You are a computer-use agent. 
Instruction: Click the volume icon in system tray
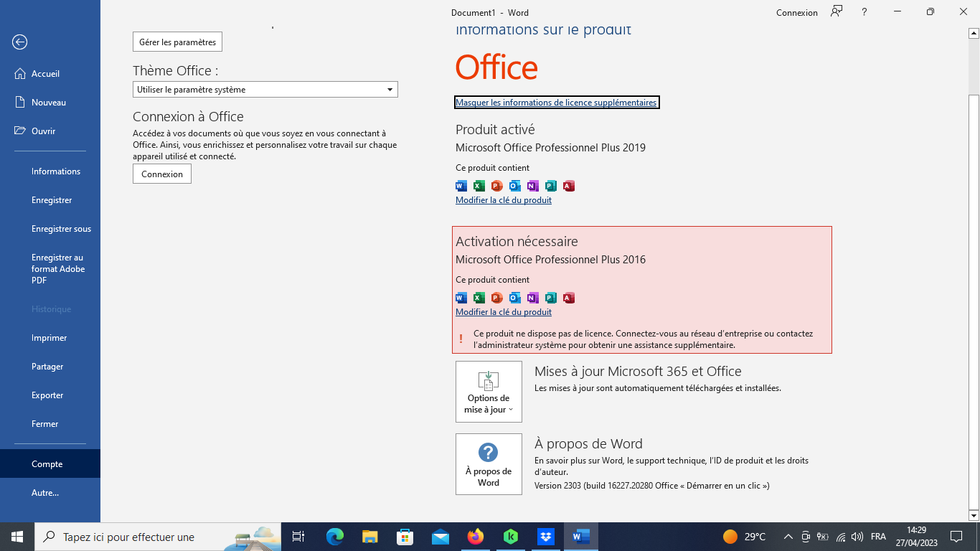click(x=857, y=537)
